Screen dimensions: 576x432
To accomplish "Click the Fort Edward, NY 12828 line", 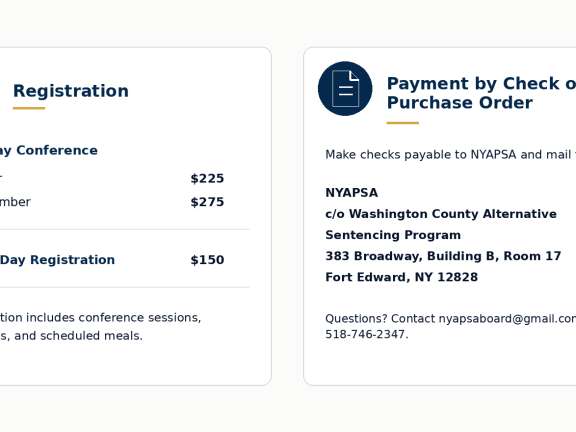I will tap(402, 277).
